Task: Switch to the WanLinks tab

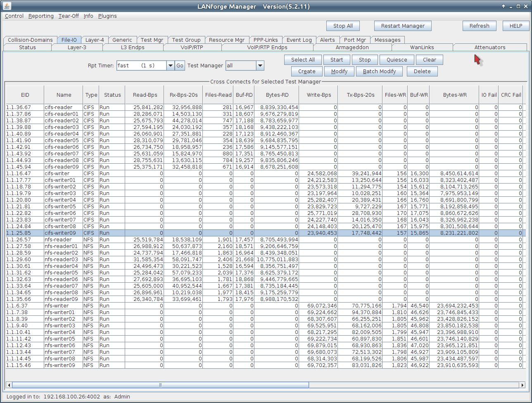Action: click(x=422, y=48)
